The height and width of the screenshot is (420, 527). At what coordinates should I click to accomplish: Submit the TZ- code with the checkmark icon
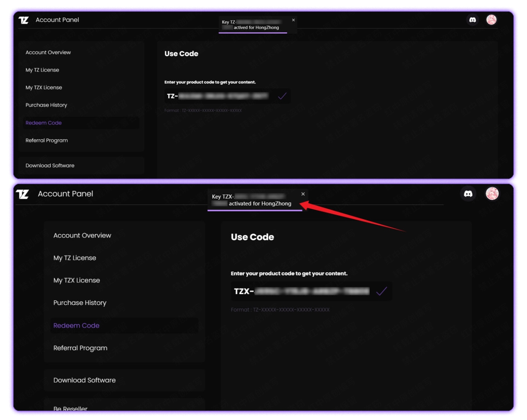tap(282, 96)
